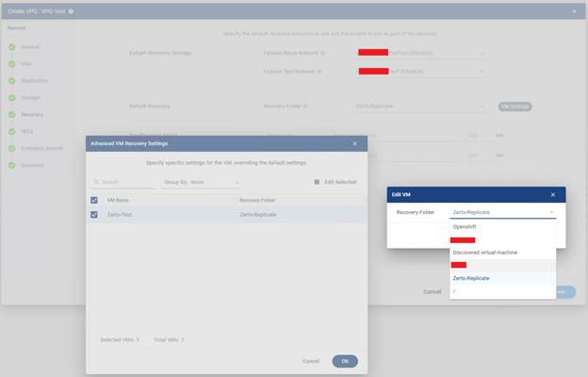Click the Failover Test Network info icon
Screen dimensions: 588x377
point(321,71)
